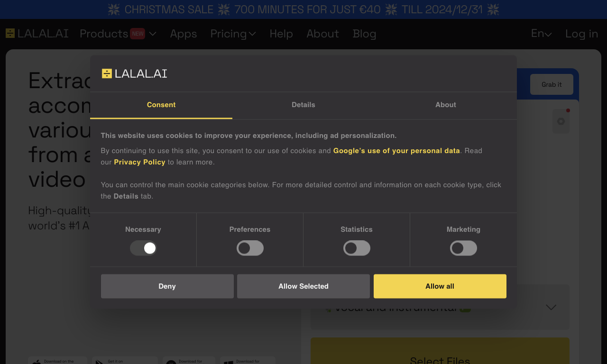Open the Privacy Policy link
This screenshot has height=364, width=607.
(x=139, y=162)
